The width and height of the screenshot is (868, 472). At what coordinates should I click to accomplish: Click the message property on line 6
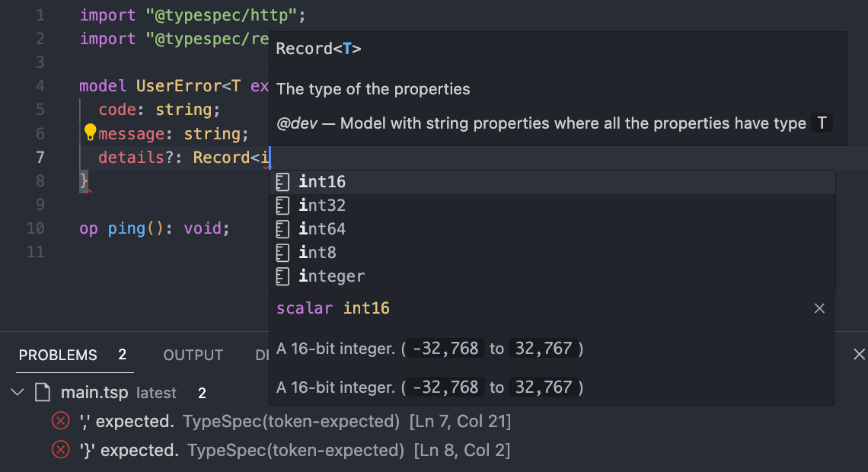coord(131,135)
